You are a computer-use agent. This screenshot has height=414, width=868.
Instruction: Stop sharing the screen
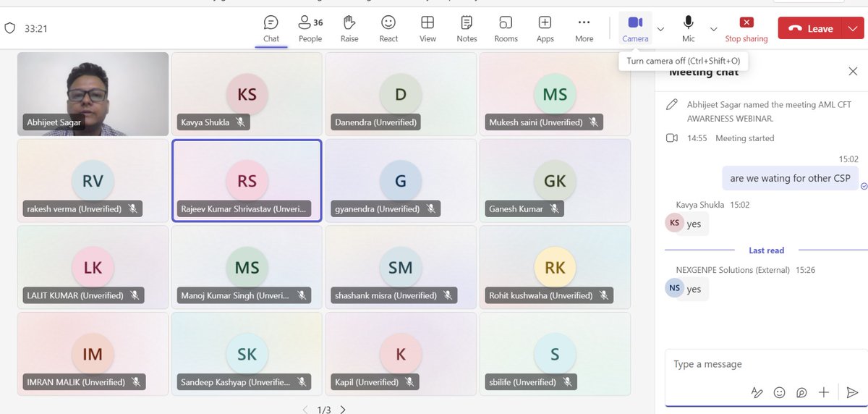coord(746,29)
